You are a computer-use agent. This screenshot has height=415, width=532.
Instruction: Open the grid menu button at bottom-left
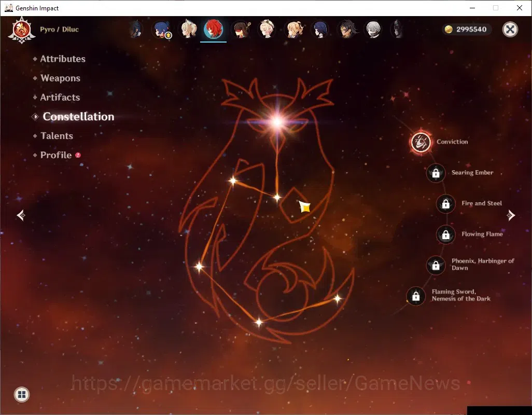pyautogui.click(x=22, y=394)
